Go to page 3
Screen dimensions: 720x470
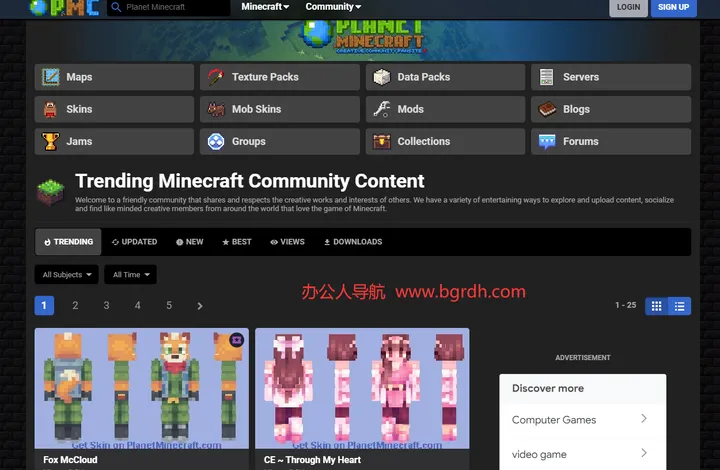[107, 305]
